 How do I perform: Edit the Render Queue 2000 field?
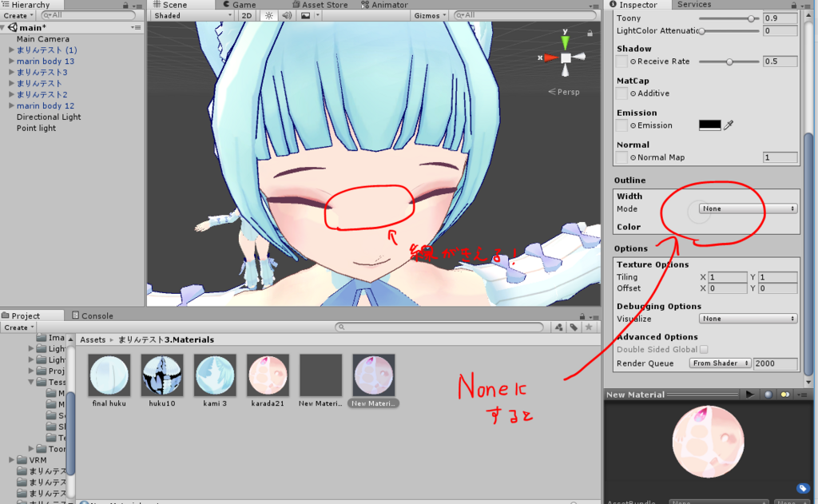point(775,363)
